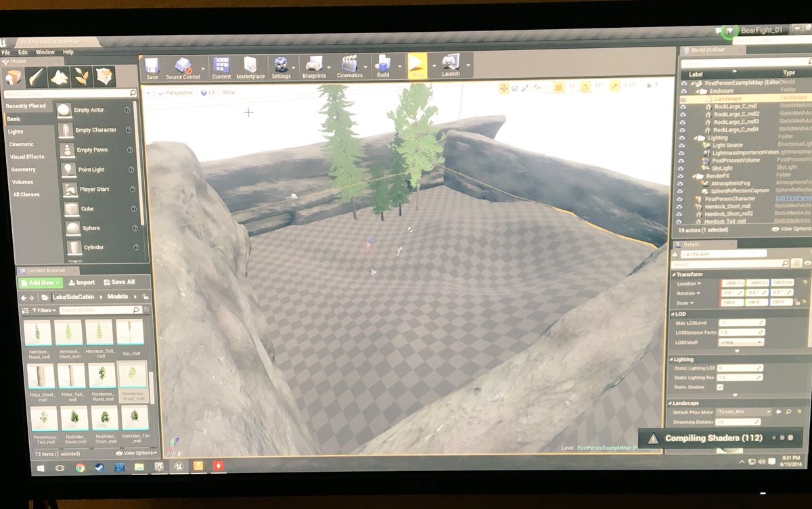Open Chrome from the taskbar
This screenshot has height=509, width=812.
tap(80, 468)
